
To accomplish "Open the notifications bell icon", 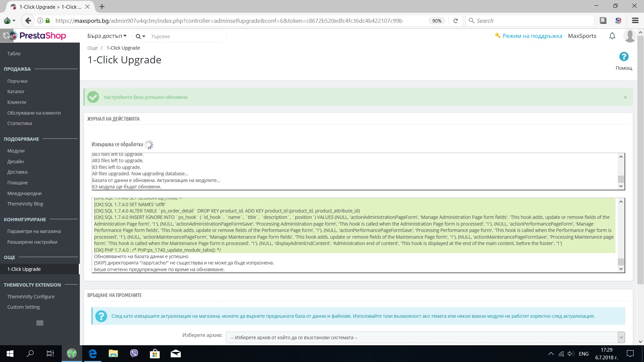I will (612, 36).
